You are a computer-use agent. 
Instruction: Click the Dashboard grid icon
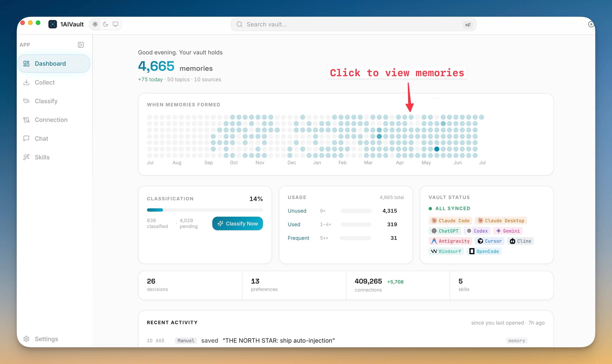coord(26,64)
